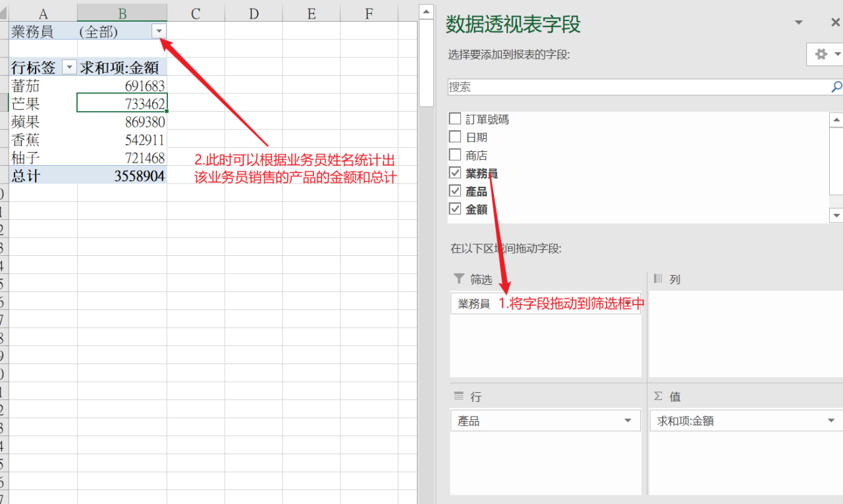Close the PivotTable fields pane

pyautogui.click(x=835, y=23)
